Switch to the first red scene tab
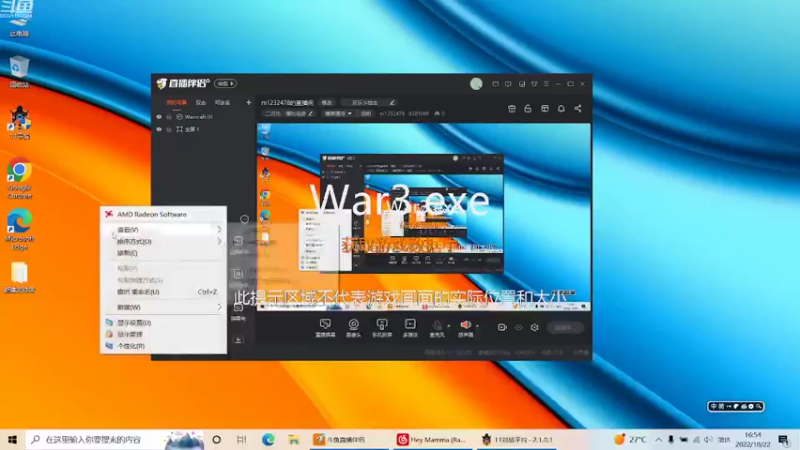 click(177, 103)
